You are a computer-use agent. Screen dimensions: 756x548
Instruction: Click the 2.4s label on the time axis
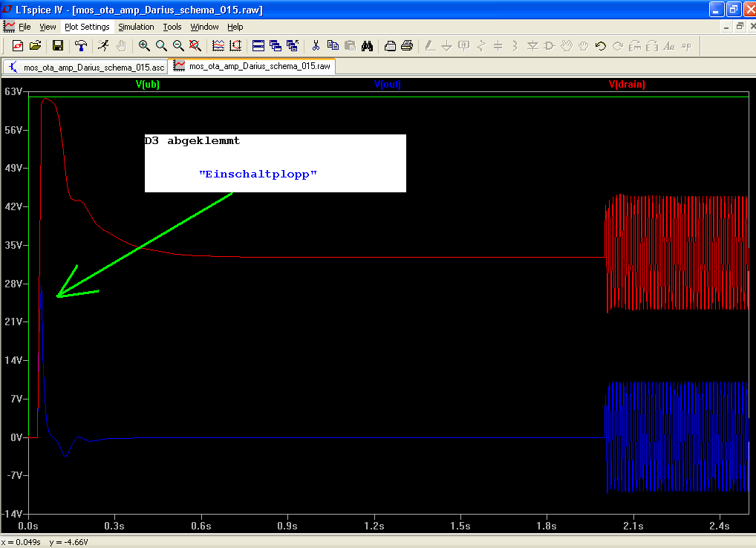click(x=720, y=526)
